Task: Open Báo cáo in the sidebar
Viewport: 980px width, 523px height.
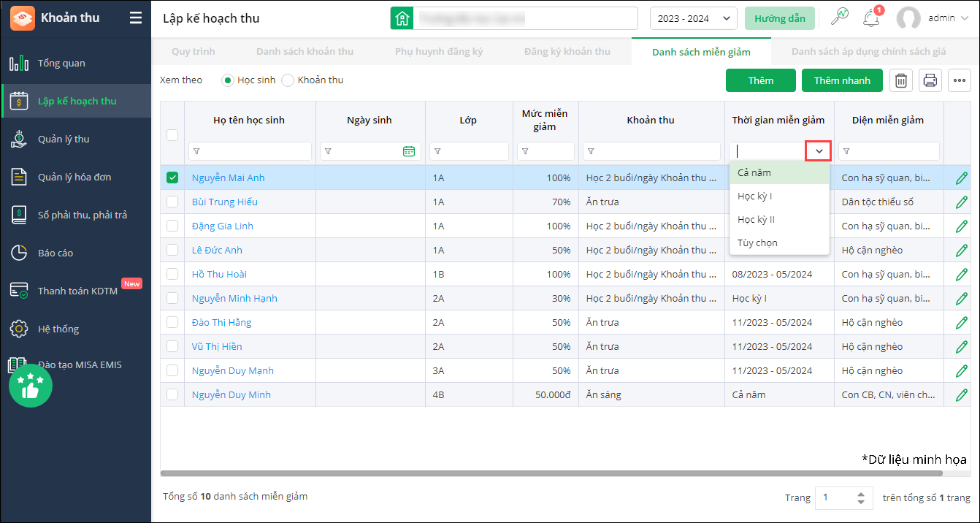Action: tap(55, 253)
